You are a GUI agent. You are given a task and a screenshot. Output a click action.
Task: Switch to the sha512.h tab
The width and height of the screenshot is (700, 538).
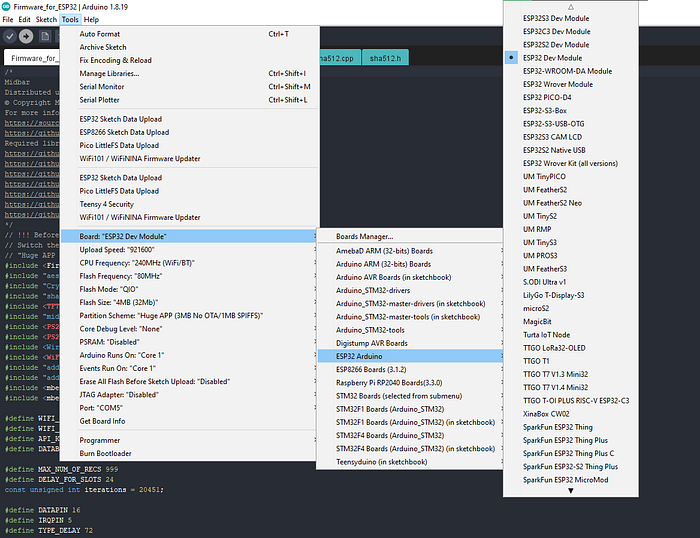coord(385,58)
